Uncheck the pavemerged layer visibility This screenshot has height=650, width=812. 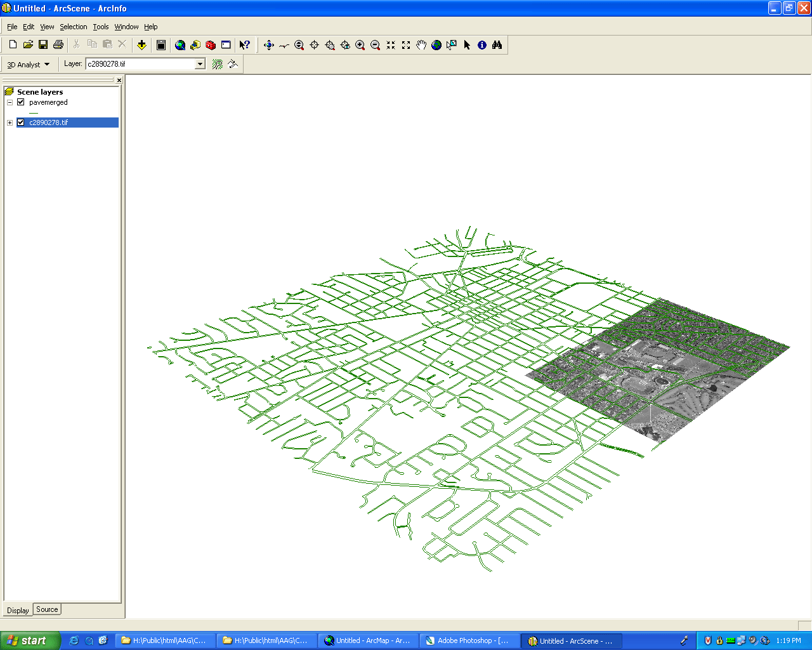coord(21,102)
